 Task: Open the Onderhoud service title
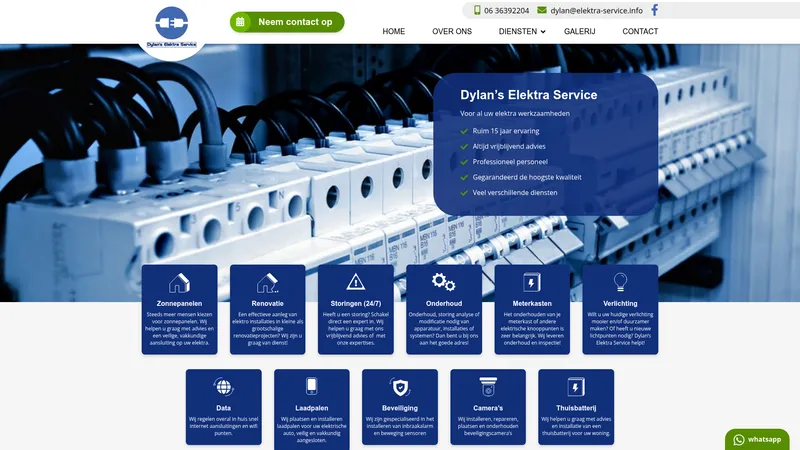[x=444, y=304]
